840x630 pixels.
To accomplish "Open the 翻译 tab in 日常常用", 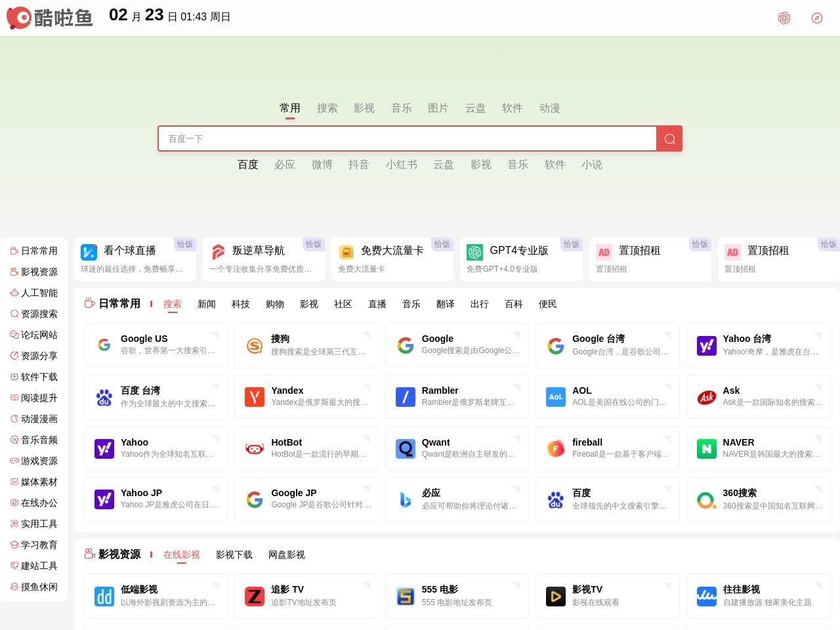I will 446,304.
